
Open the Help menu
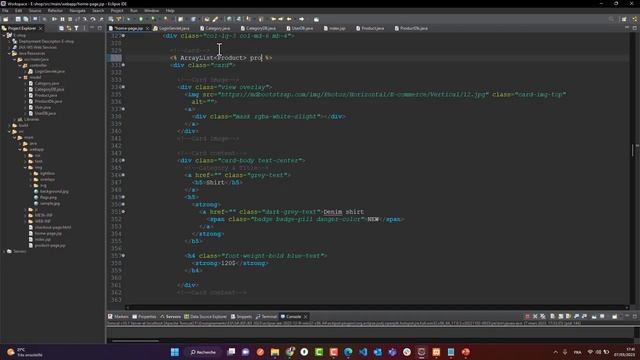tap(170, 11)
